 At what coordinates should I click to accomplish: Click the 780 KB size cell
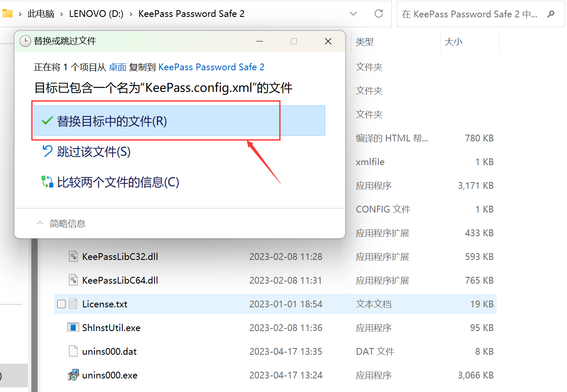pos(479,138)
